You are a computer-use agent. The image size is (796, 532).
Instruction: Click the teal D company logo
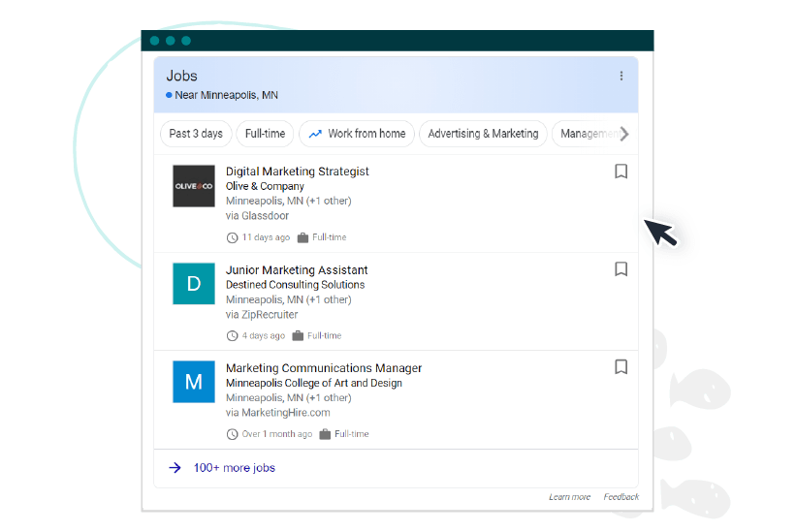click(x=193, y=284)
